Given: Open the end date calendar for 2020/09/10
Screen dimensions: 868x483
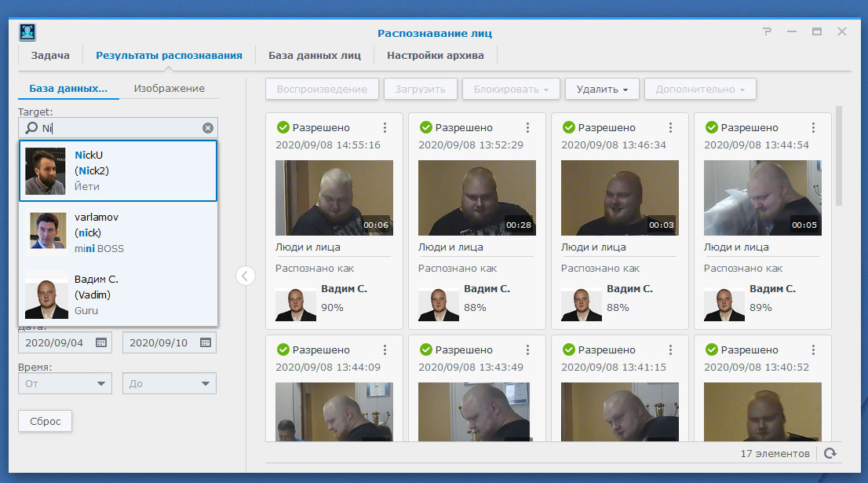Looking at the screenshot, I should [x=205, y=342].
